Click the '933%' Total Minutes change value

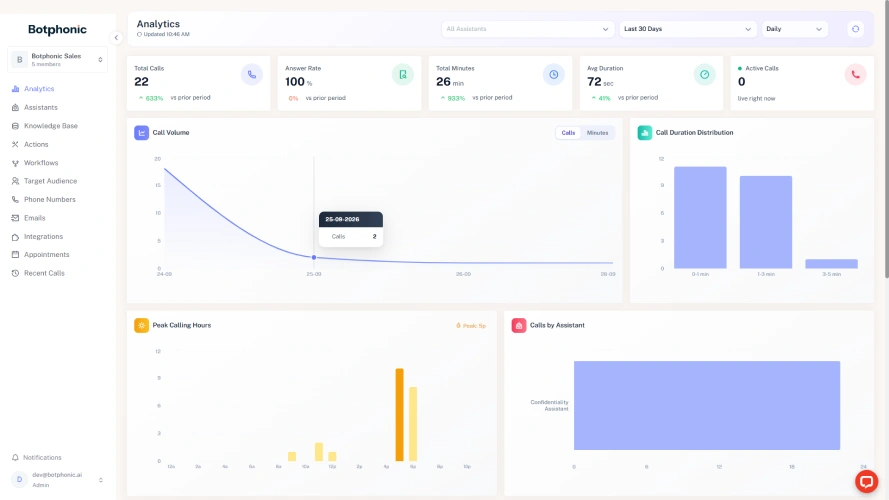(x=456, y=98)
